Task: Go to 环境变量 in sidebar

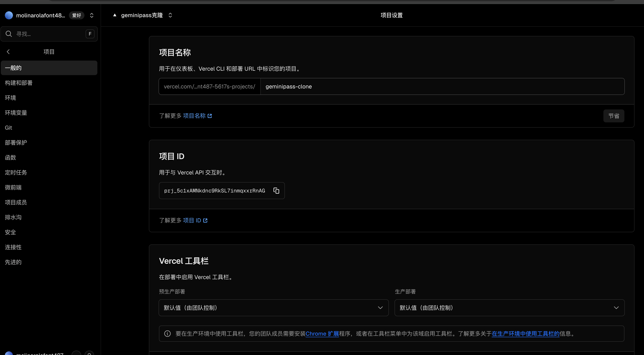Action: point(16,113)
